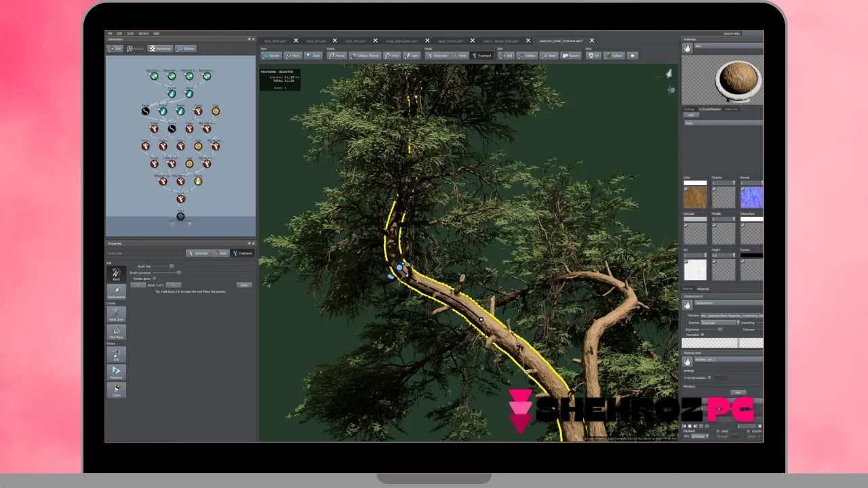This screenshot has width=868, height=488.
Task: Click the Render view toolbar button
Action: pos(271,56)
